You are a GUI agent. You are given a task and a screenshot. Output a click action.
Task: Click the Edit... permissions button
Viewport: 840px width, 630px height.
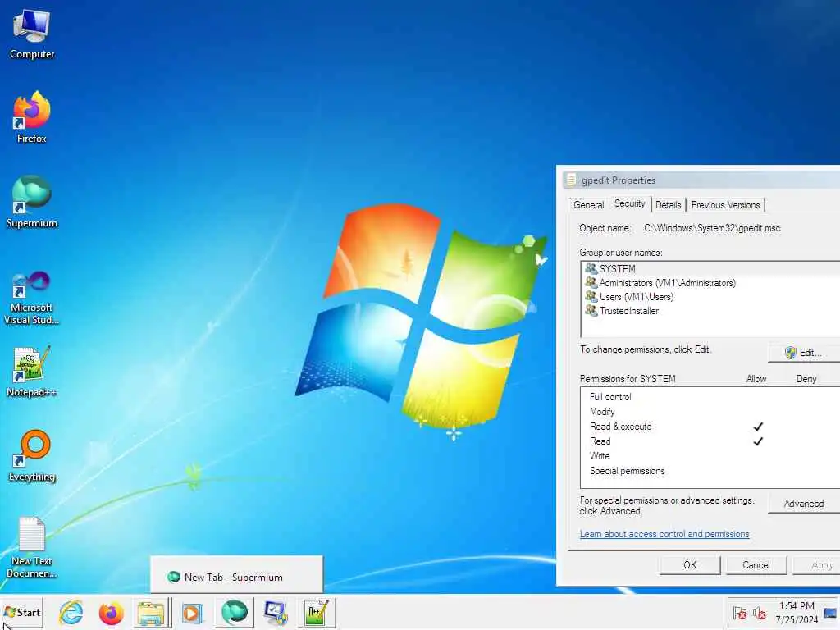[x=804, y=353]
